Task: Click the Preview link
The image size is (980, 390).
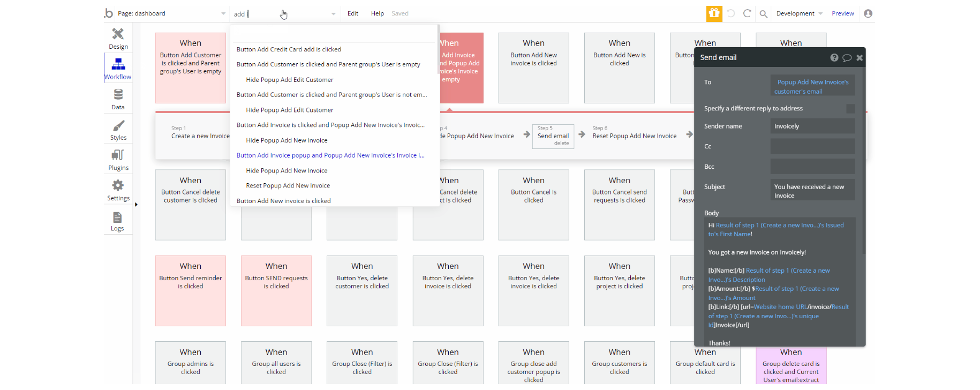Action: (x=842, y=13)
